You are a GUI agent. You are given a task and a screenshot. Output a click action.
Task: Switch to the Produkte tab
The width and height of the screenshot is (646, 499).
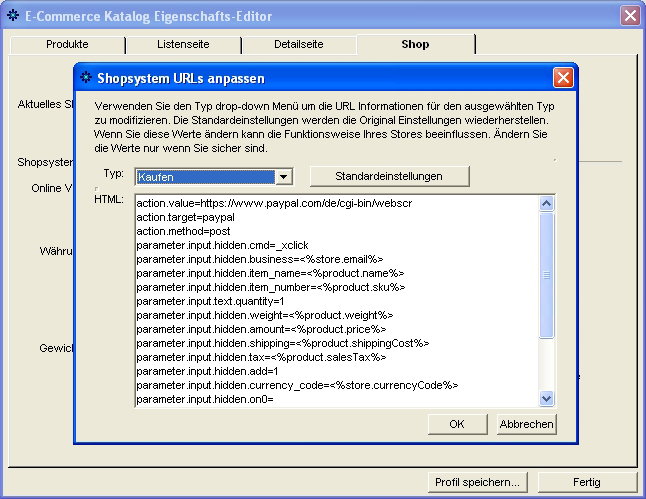[x=67, y=45]
